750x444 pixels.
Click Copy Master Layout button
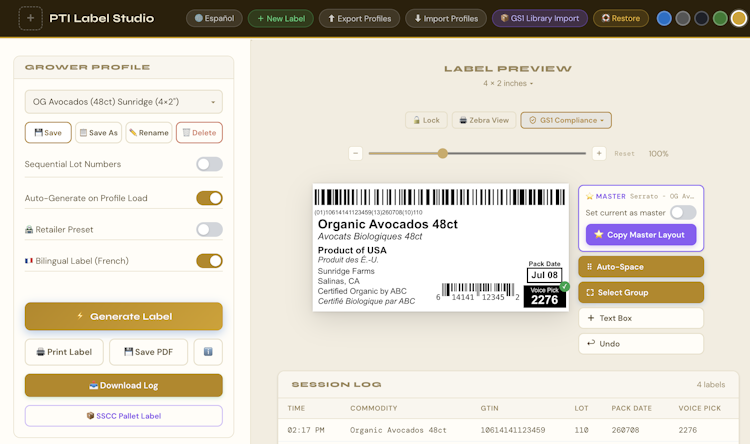point(641,235)
